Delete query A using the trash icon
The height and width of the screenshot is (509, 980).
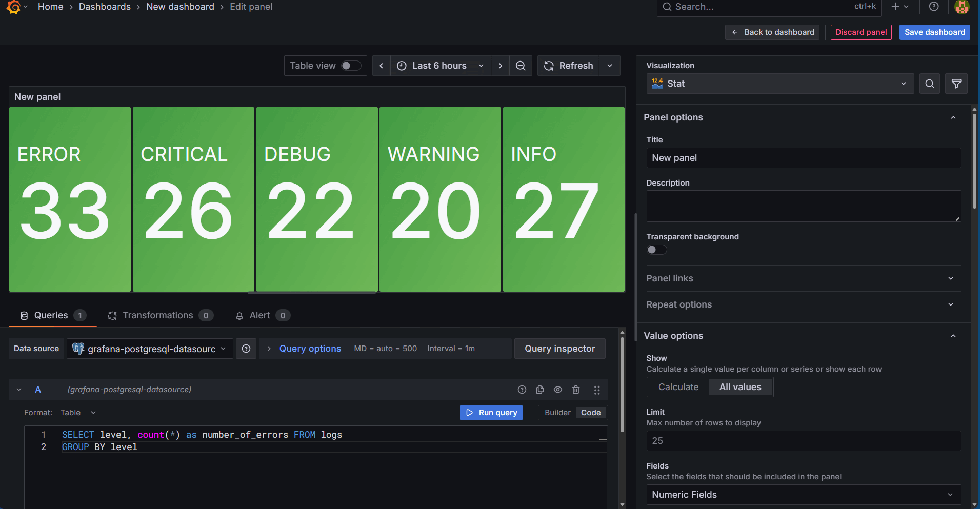coord(576,390)
